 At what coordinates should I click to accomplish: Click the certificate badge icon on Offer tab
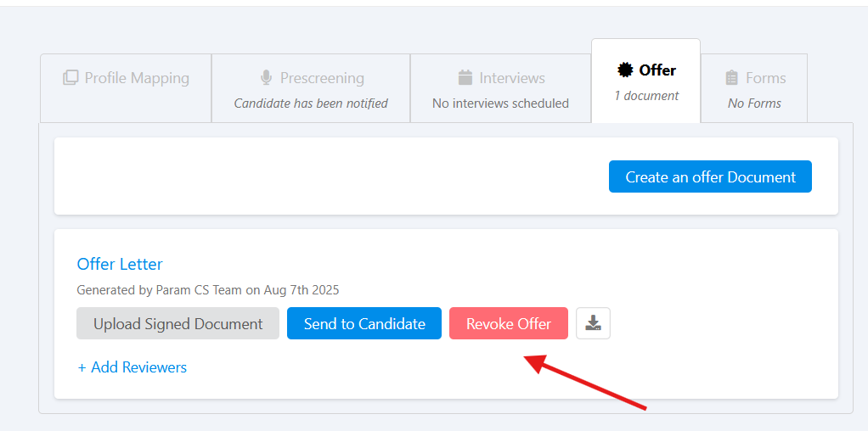click(625, 70)
